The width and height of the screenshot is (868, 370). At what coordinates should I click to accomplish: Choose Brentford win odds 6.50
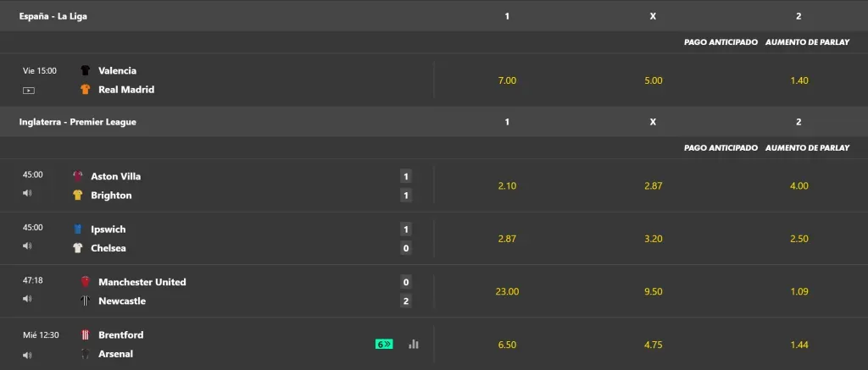click(507, 345)
